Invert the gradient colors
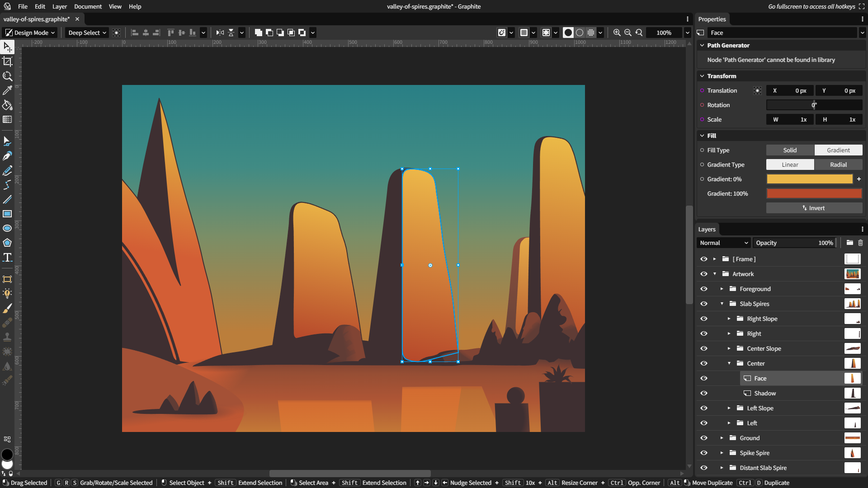 (814, 208)
